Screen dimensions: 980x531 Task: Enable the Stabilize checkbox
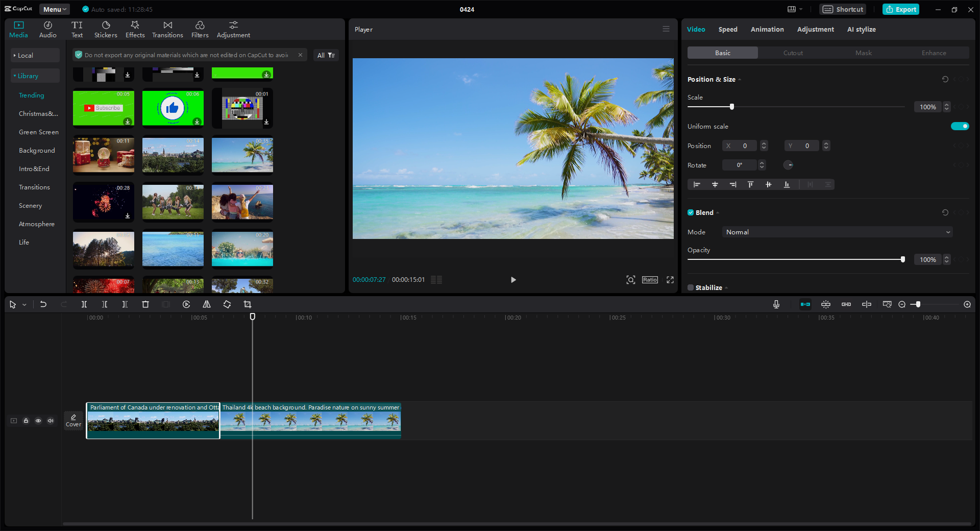[690, 287]
